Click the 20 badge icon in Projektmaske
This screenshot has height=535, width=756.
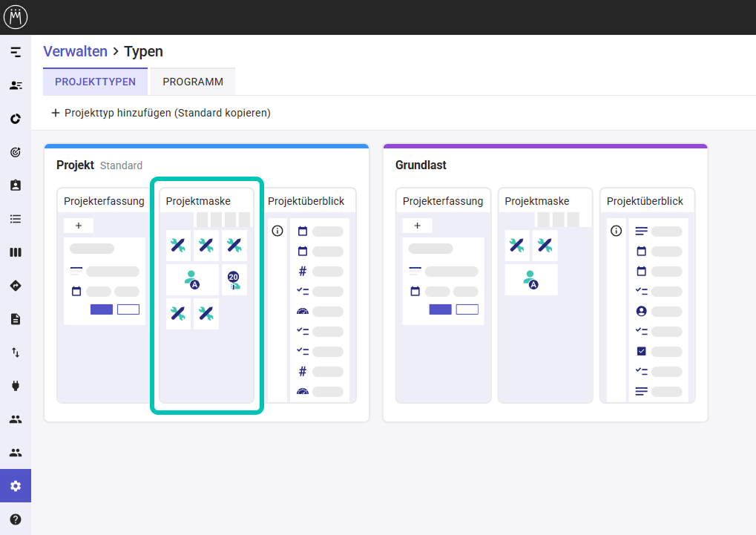click(x=234, y=279)
